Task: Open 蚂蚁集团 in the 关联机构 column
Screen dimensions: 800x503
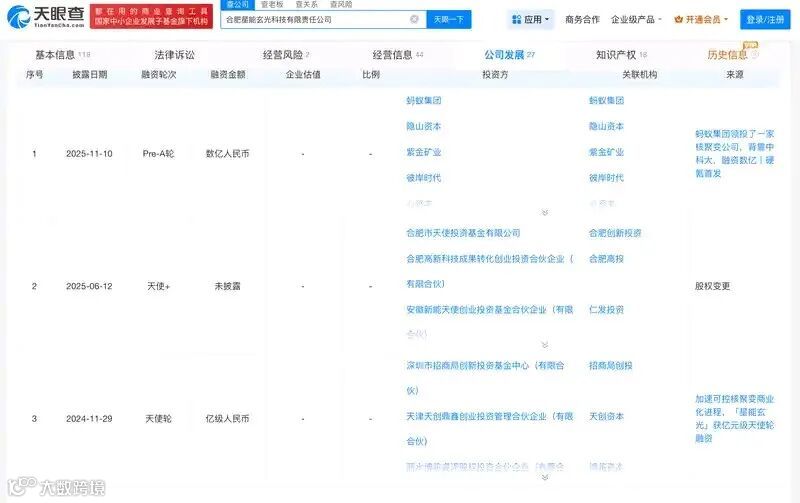Action: click(606, 100)
